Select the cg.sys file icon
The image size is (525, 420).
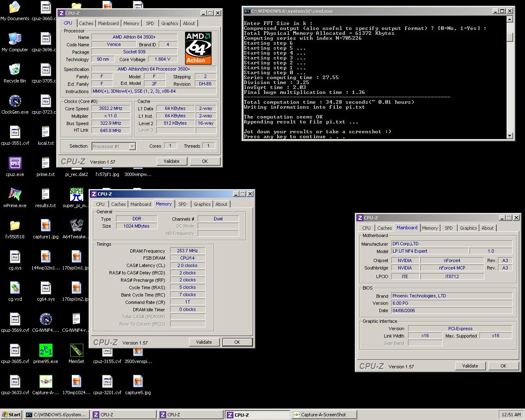15,260
